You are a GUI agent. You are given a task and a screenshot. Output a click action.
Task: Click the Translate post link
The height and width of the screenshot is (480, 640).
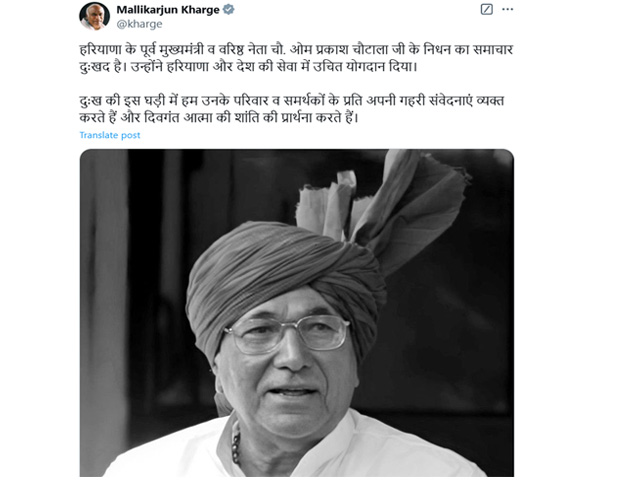click(110, 135)
